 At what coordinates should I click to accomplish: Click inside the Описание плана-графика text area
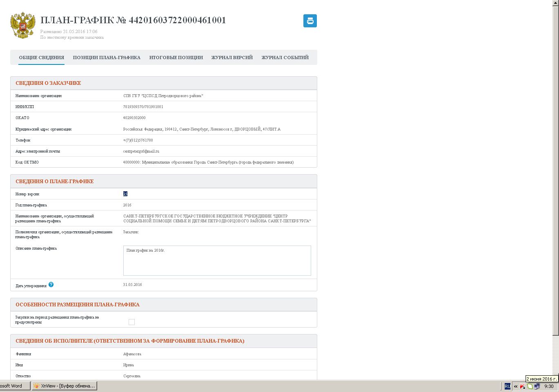[217, 261]
